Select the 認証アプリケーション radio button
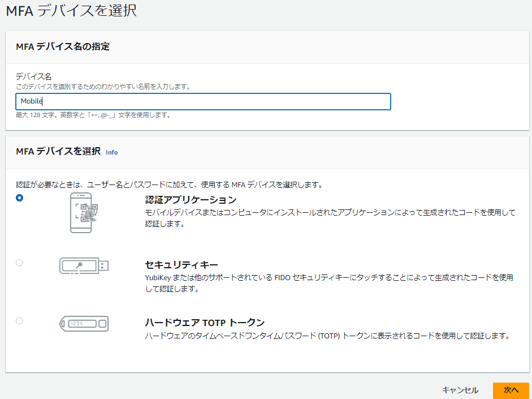 point(20,198)
